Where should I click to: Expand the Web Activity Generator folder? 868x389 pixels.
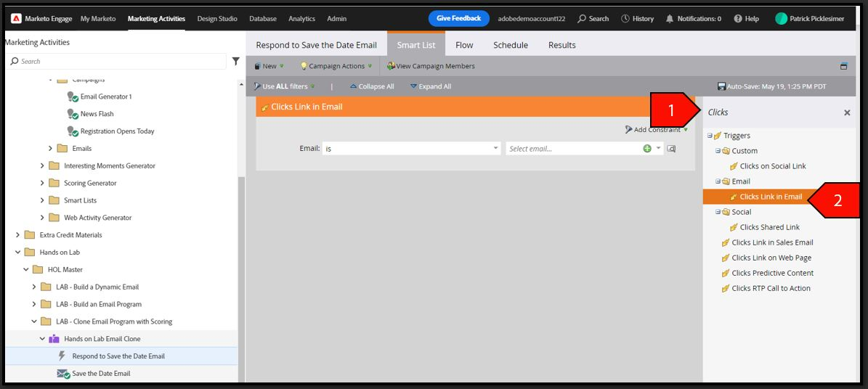(x=42, y=218)
